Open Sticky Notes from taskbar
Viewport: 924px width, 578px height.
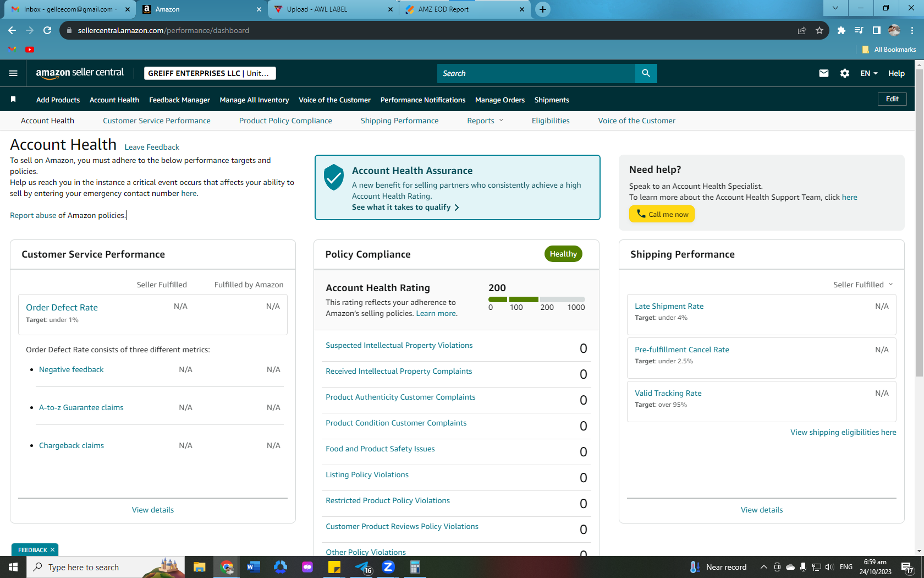coord(334,567)
